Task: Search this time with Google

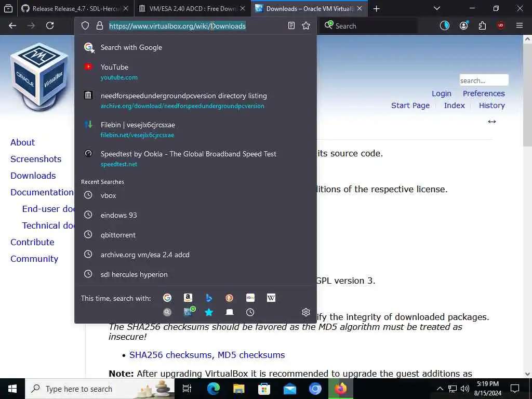Action: point(167,298)
